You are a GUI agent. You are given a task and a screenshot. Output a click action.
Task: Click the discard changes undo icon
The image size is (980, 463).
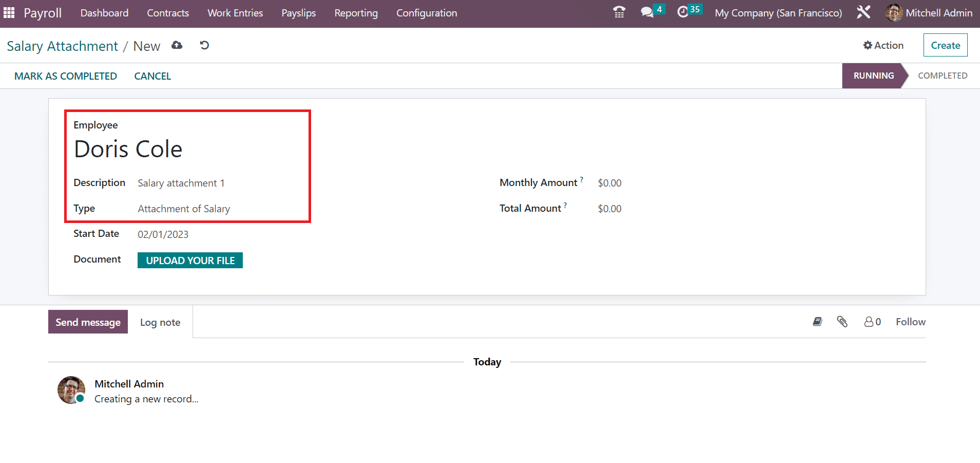(x=204, y=45)
